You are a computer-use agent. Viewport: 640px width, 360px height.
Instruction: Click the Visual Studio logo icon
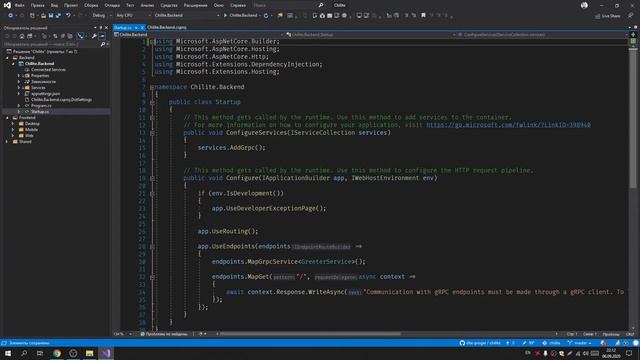(7, 5)
